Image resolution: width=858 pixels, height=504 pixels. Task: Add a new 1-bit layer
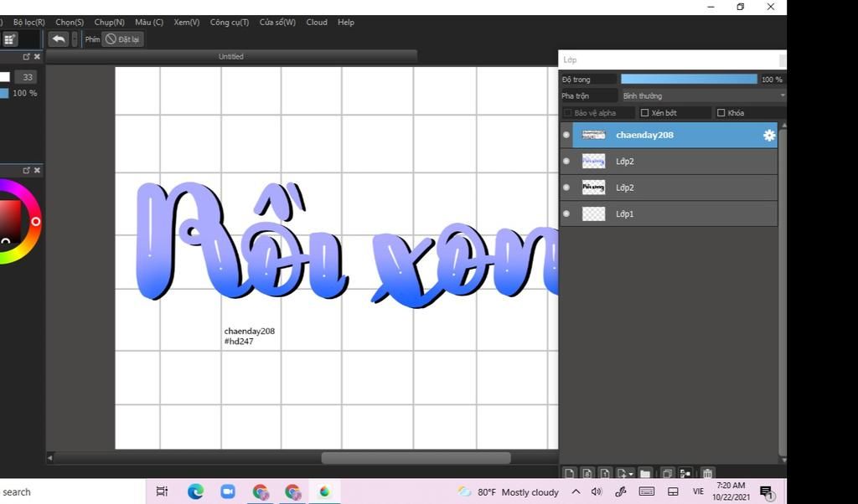click(605, 473)
